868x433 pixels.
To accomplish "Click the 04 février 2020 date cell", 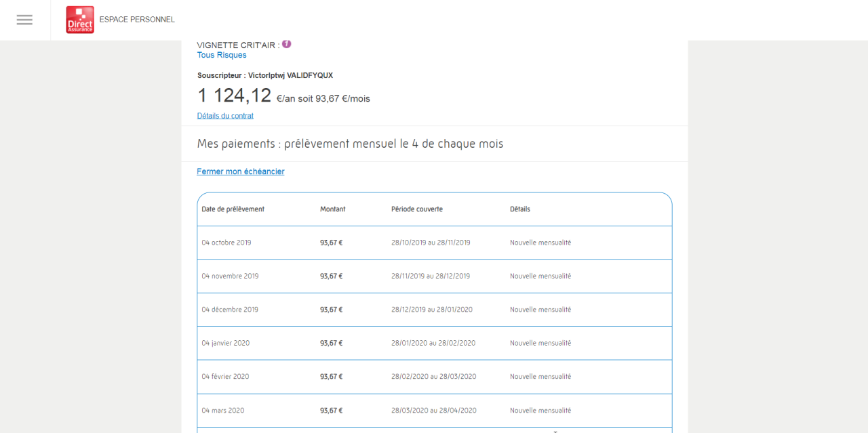I will [225, 377].
